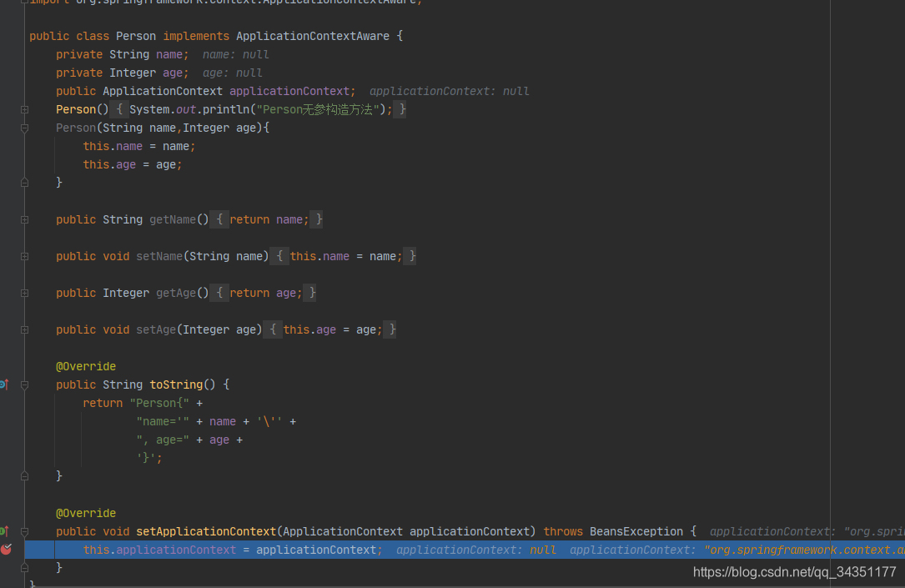Expand the folded getName() method in gutter
This screenshot has height=588, width=905.
24,219
